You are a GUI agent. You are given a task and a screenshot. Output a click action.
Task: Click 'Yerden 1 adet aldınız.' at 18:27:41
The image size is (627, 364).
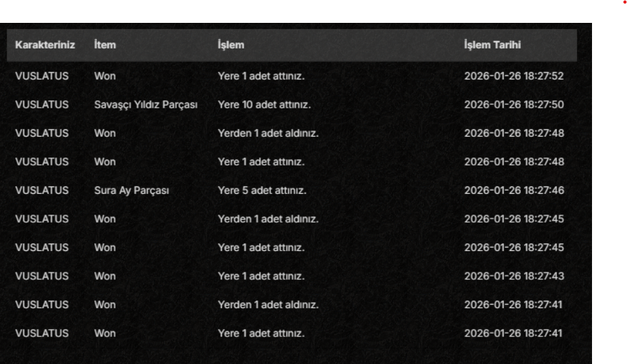[268, 305]
